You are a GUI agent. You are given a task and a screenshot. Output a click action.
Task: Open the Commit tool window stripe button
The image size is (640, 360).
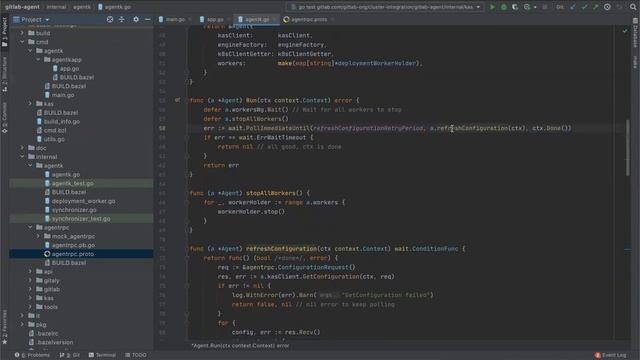click(x=4, y=118)
